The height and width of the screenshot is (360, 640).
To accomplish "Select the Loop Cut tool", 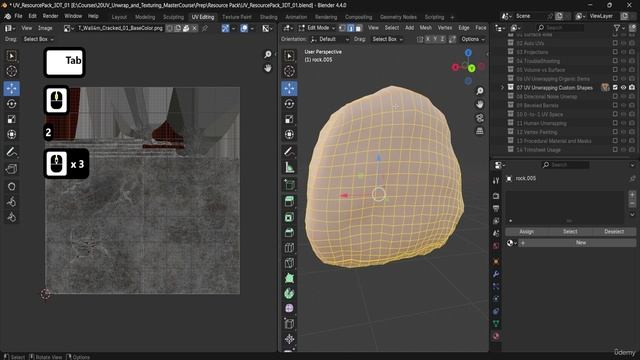I will click(x=289, y=247).
